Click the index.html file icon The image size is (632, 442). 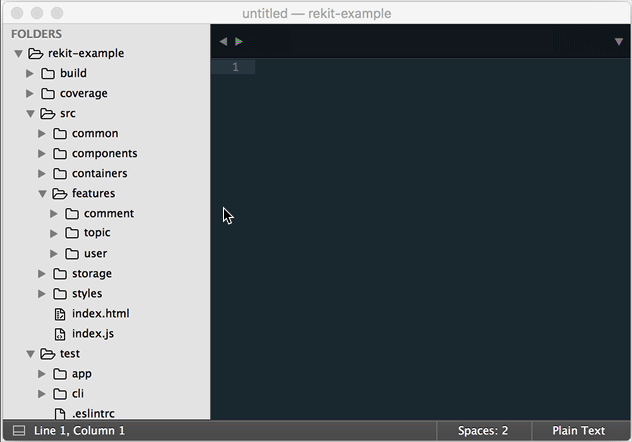point(60,314)
